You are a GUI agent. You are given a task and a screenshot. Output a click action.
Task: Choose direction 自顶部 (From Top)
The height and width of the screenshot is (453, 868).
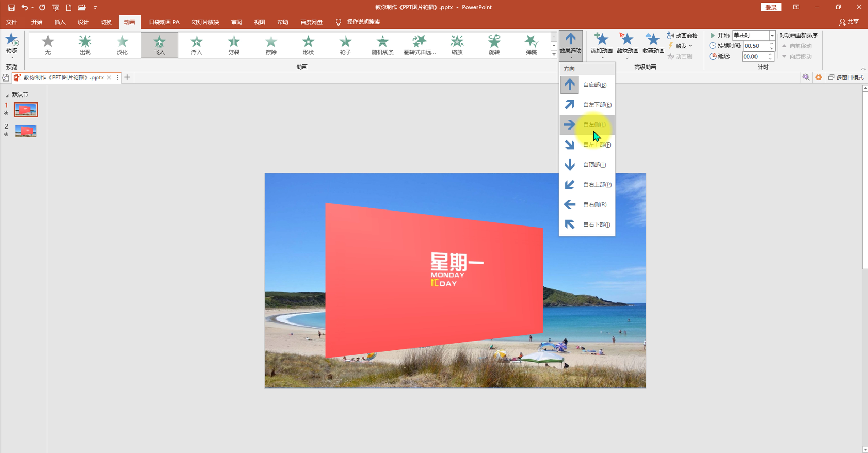tap(587, 165)
